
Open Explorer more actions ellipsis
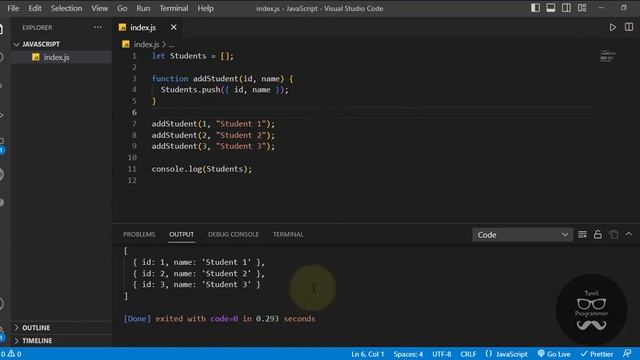coord(98,27)
